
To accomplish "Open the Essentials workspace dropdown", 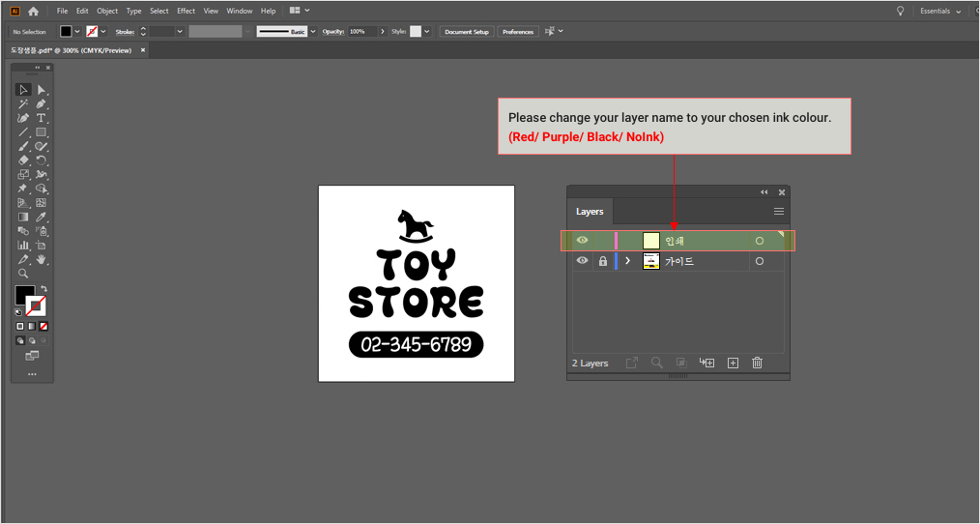I will click(x=940, y=11).
